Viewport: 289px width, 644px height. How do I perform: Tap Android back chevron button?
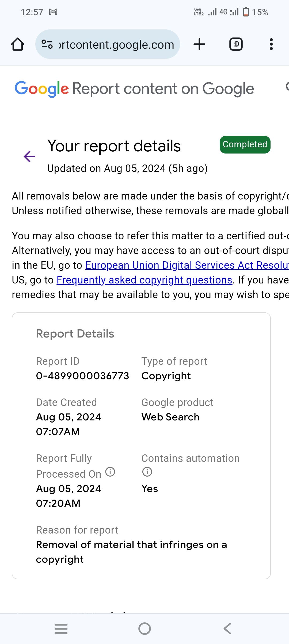(x=227, y=628)
